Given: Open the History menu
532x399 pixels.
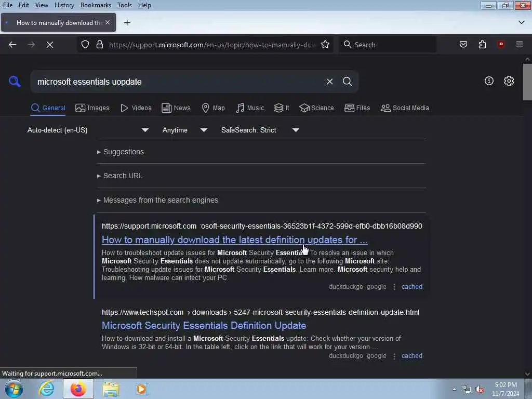Looking at the screenshot, I should 64,5.
